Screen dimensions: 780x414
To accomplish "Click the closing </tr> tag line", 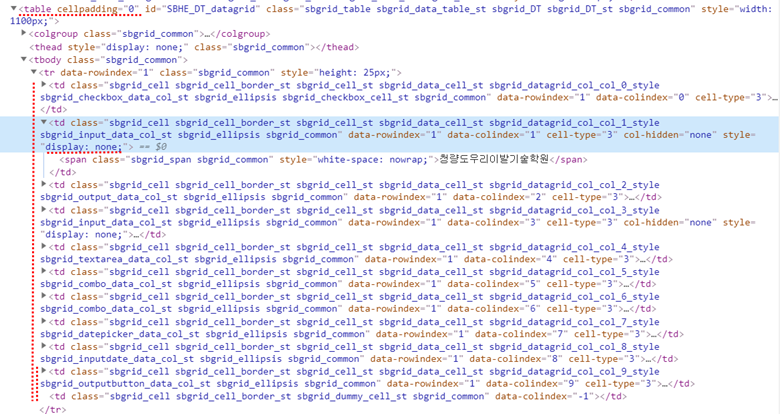I will tap(52, 409).
